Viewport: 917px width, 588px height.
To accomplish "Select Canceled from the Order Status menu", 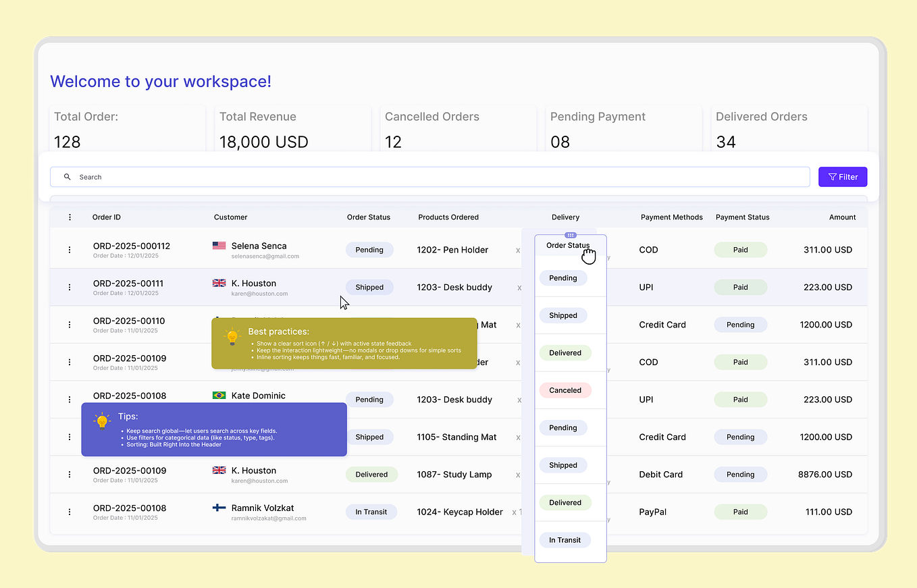I will pyautogui.click(x=565, y=390).
